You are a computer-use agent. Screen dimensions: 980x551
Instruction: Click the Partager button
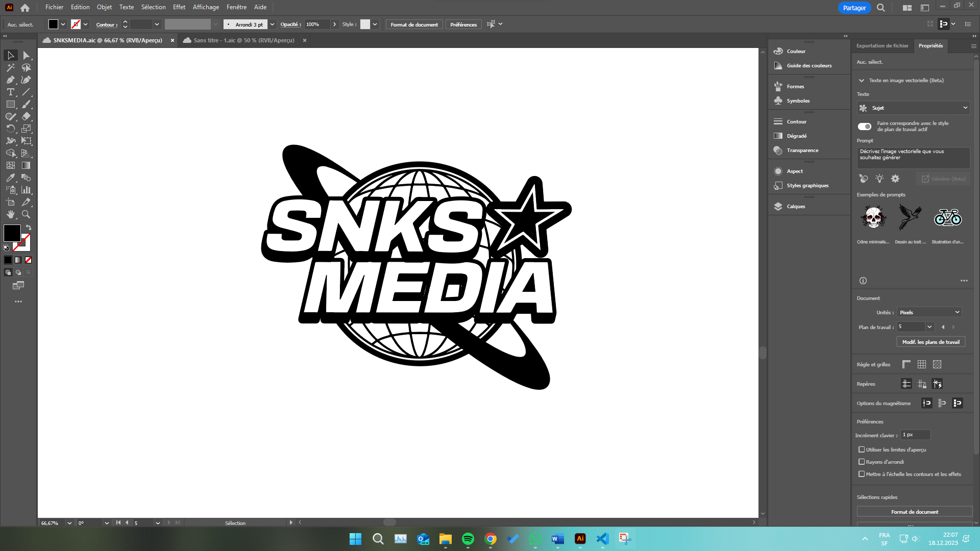(x=854, y=8)
